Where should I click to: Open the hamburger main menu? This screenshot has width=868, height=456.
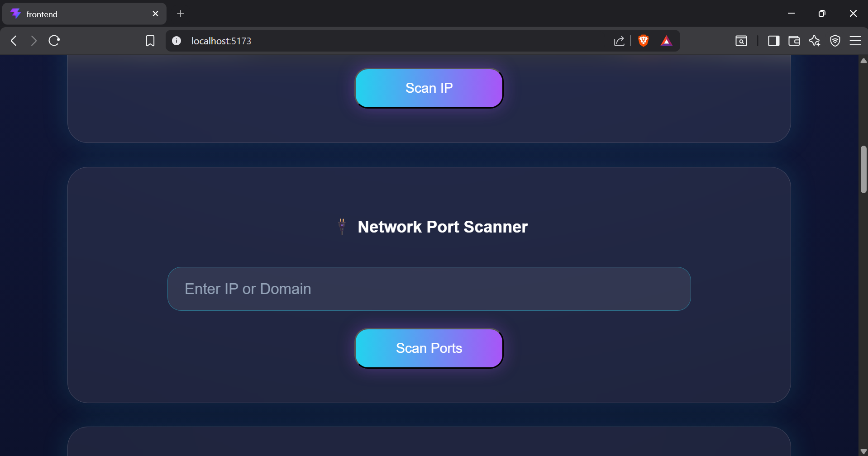coord(855,41)
